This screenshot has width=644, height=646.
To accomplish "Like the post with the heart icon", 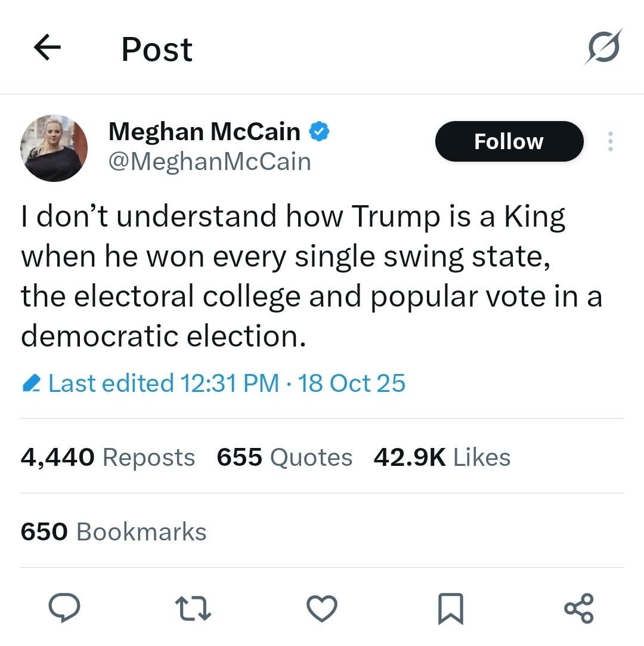I will pos(321,608).
